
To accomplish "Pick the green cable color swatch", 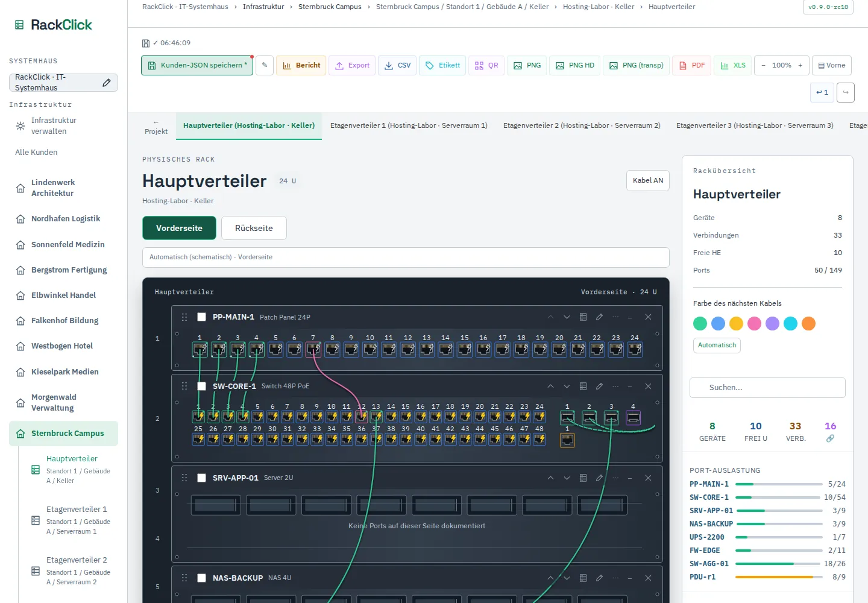I will click(700, 324).
